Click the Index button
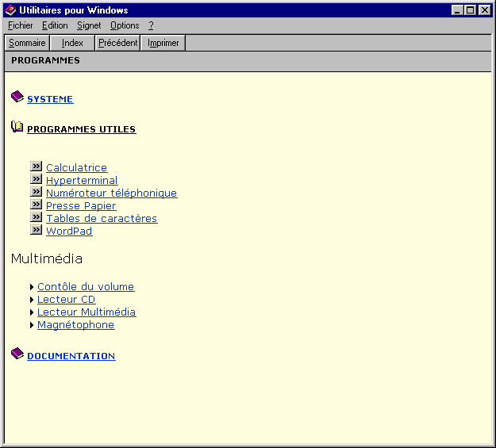This screenshot has width=496, height=448. tap(72, 43)
